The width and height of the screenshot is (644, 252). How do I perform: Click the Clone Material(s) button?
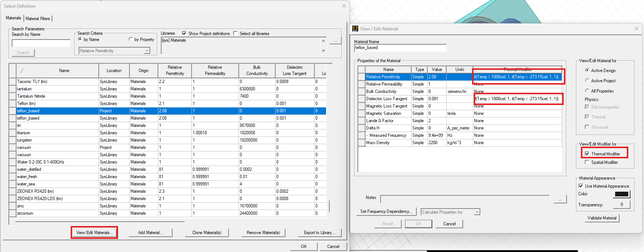tap(207, 233)
